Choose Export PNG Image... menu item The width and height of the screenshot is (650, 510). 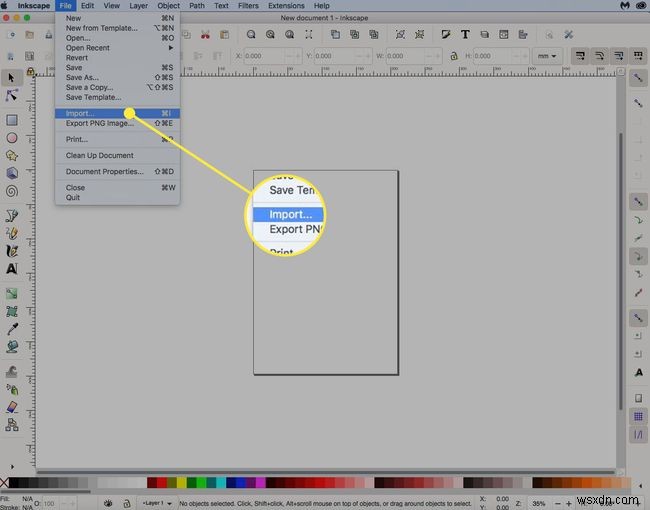(117, 123)
